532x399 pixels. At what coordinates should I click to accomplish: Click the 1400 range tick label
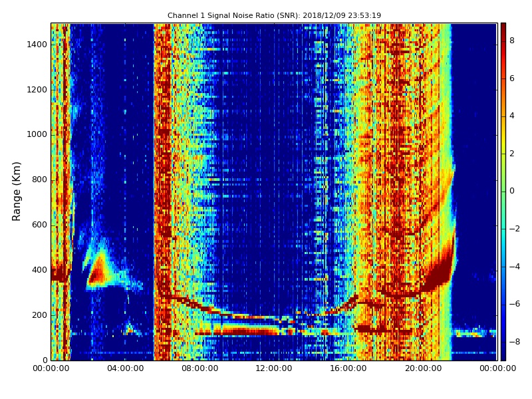(37, 45)
